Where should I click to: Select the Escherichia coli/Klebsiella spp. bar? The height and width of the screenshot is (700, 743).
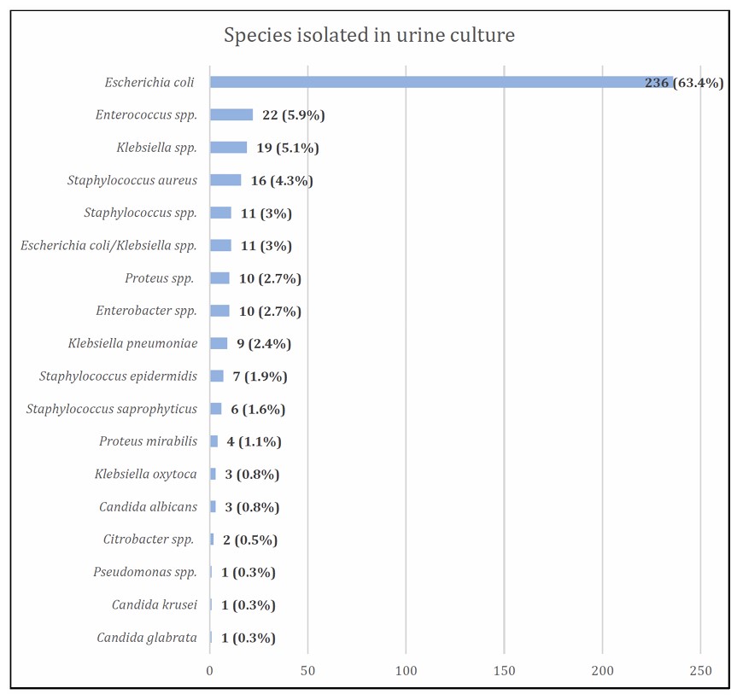coord(220,246)
